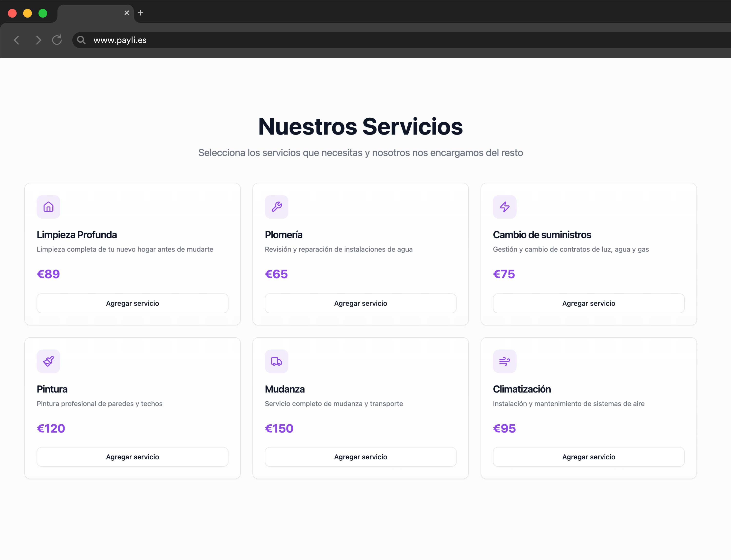Reload the page with the refresh icon
Viewport: 731px width, 560px height.
(57, 40)
